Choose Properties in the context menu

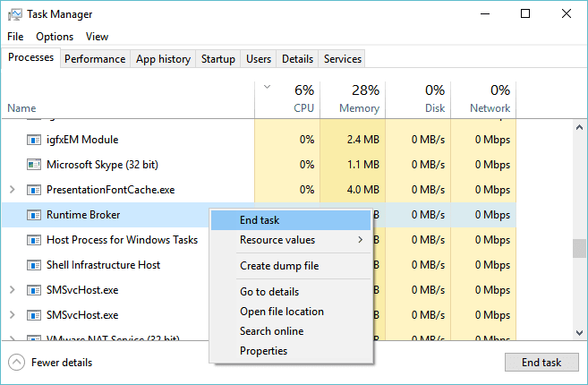(291, 351)
